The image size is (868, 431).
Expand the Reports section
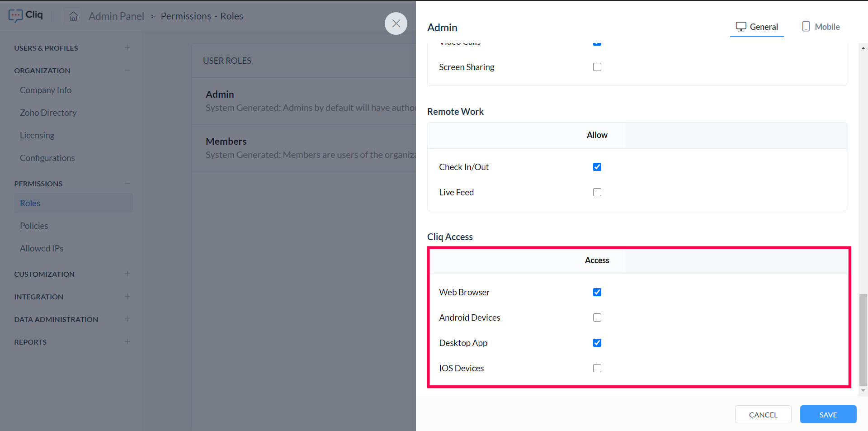click(127, 341)
